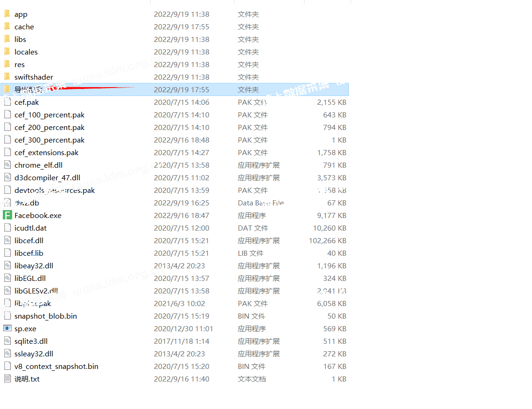The height and width of the screenshot is (409, 532).
Task: Select the file name cef_200_percent.pak
Action: 49,128
